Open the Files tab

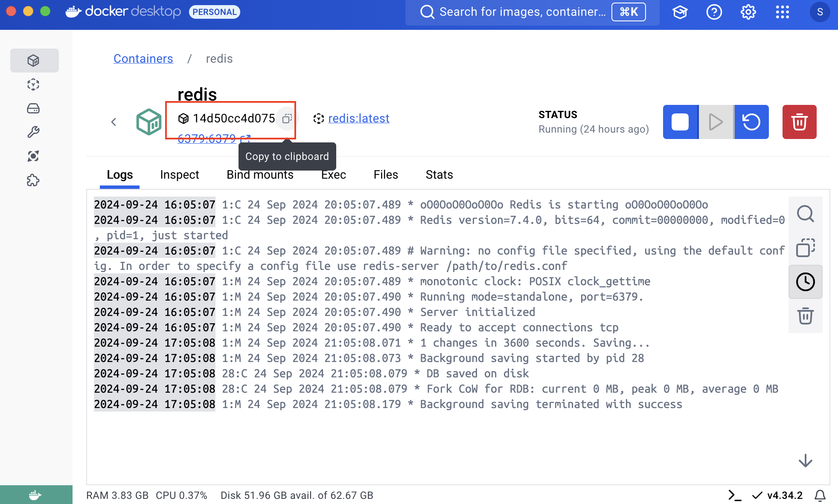click(386, 175)
